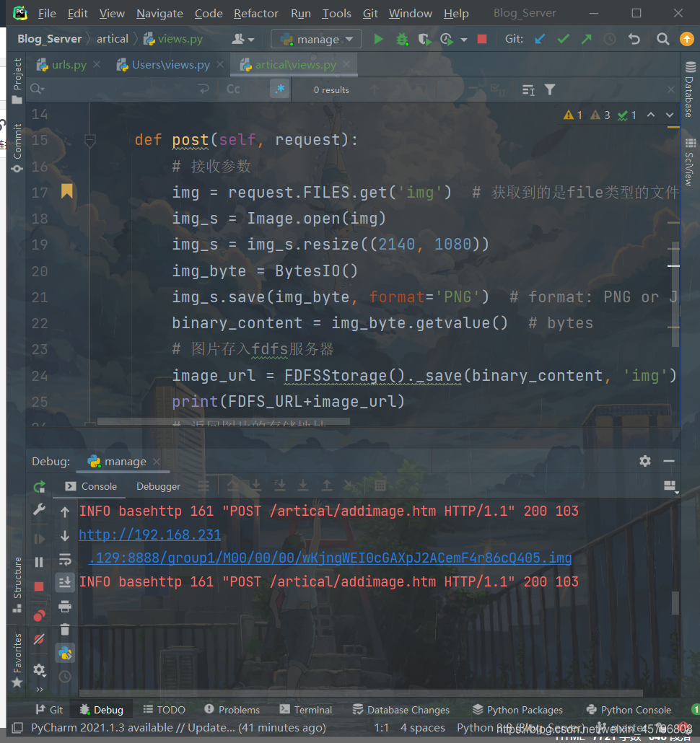Mute breakpoints in debug panel

[x=39, y=639]
